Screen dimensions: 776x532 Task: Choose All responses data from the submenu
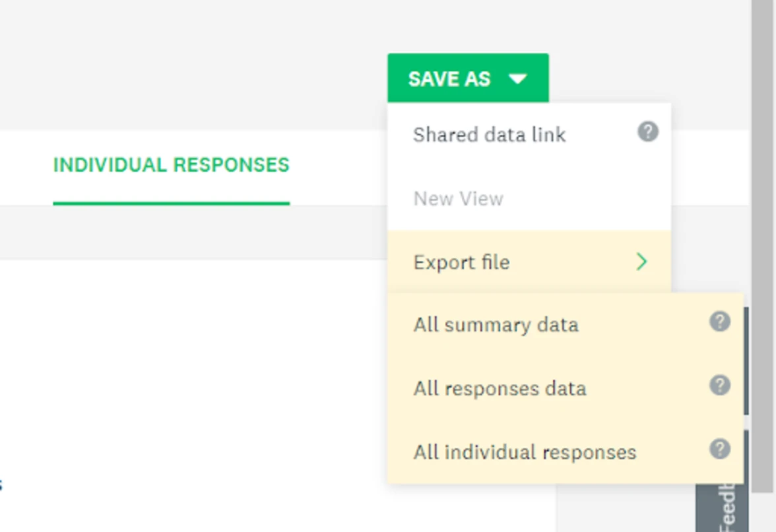(x=500, y=389)
